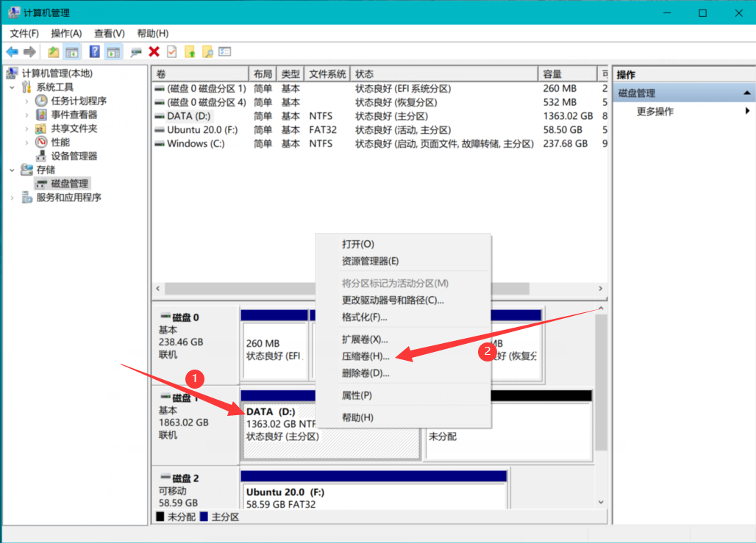756x543 pixels.
Task: Click the gray Forward arrow toolbar icon
Action: point(29,51)
